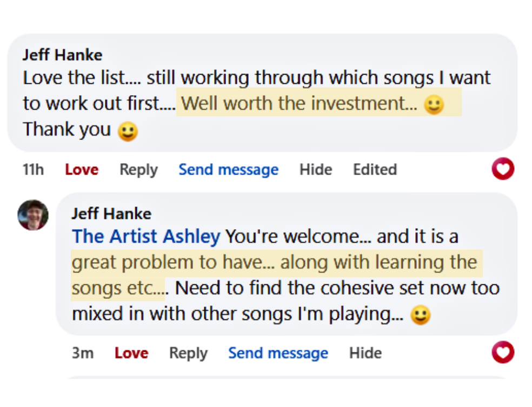The width and height of the screenshot is (532, 407).
Task: Send message from the 11h comment
Action: click(228, 170)
